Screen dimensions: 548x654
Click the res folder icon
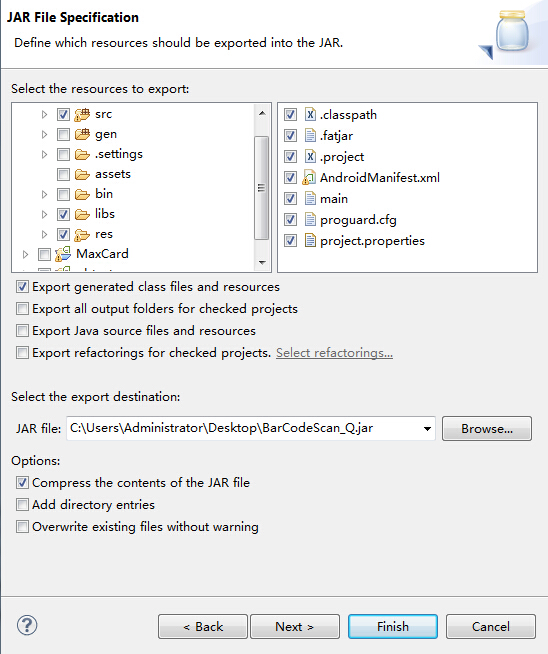(x=82, y=234)
